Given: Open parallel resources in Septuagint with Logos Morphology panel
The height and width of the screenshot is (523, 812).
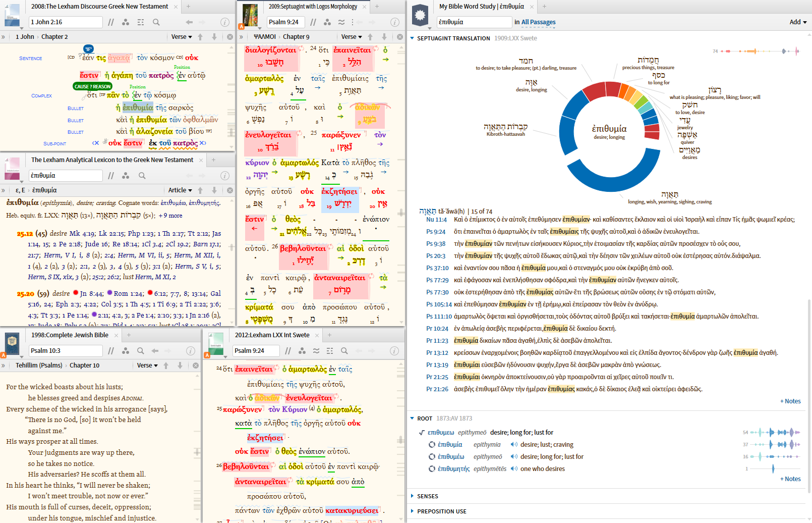Looking at the screenshot, I should [x=313, y=22].
